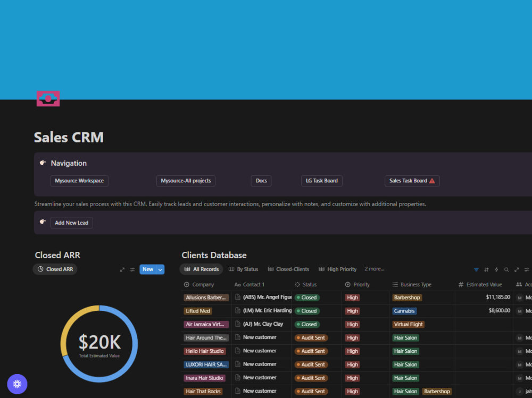Click the page icon beside Mr. Angel Figueroa
The image size is (532, 398).
[238, 297]
